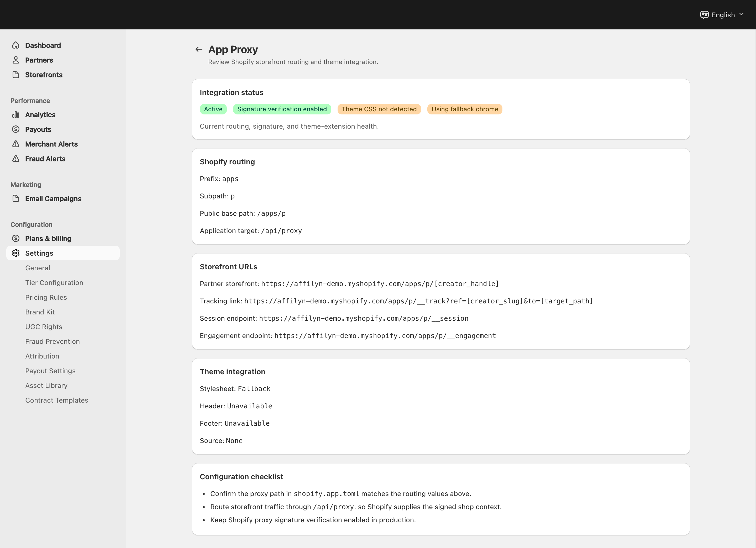Open Dashboard in sidebar

tap(63, 45)
